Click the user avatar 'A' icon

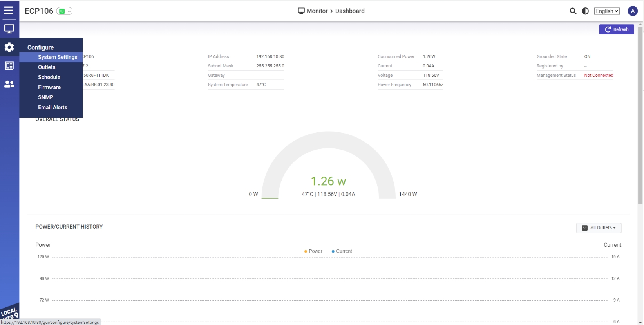(632, 11)
